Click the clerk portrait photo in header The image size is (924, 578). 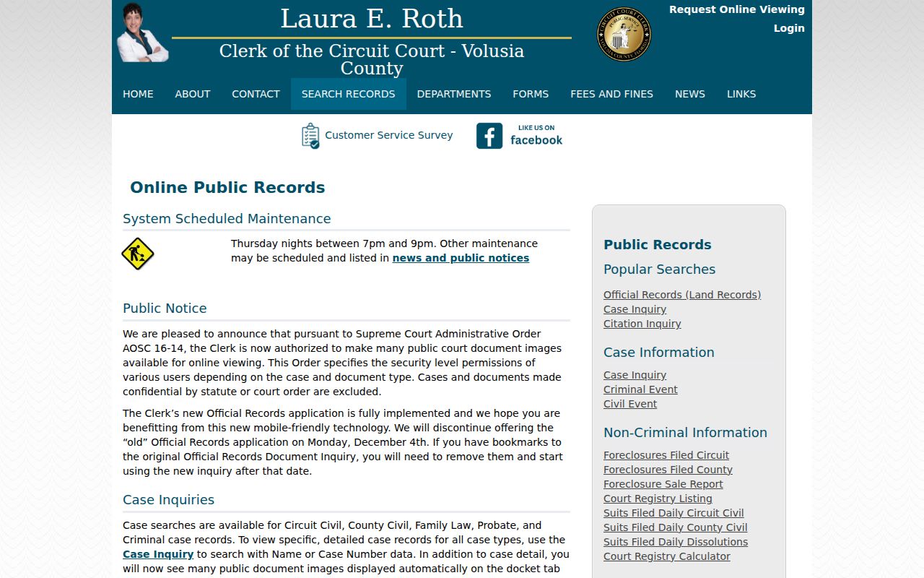coord(142,33)
